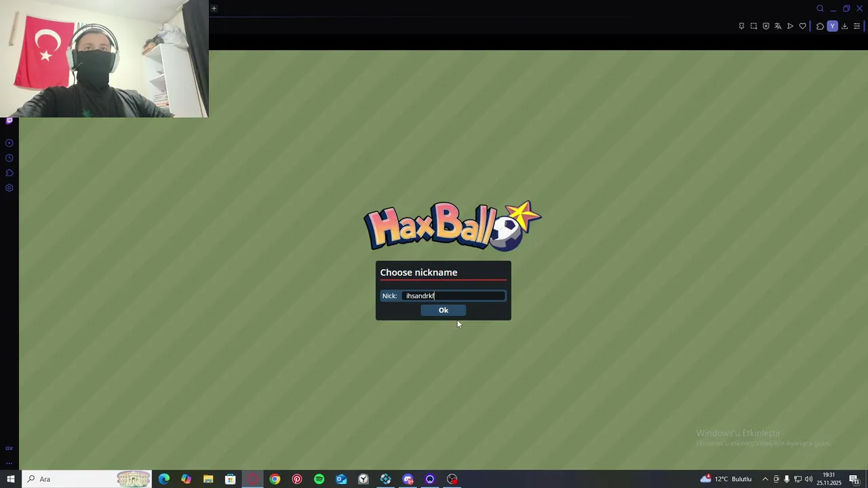Focus the Nick input field
868x488 pixels.
pyautogui.click(x=454, y=296)
